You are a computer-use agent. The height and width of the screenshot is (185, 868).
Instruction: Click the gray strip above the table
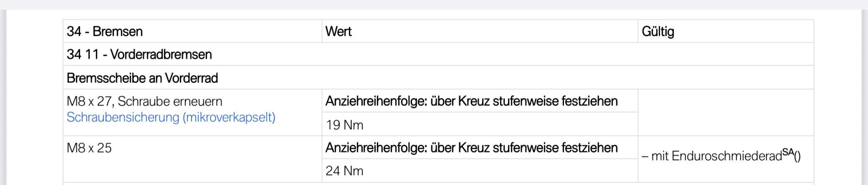[434, 5]
